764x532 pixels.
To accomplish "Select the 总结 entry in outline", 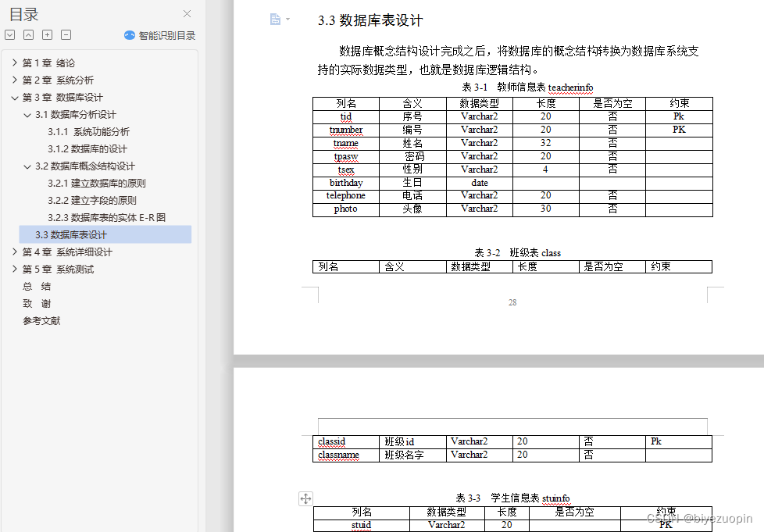I will [x=37, y=286].
